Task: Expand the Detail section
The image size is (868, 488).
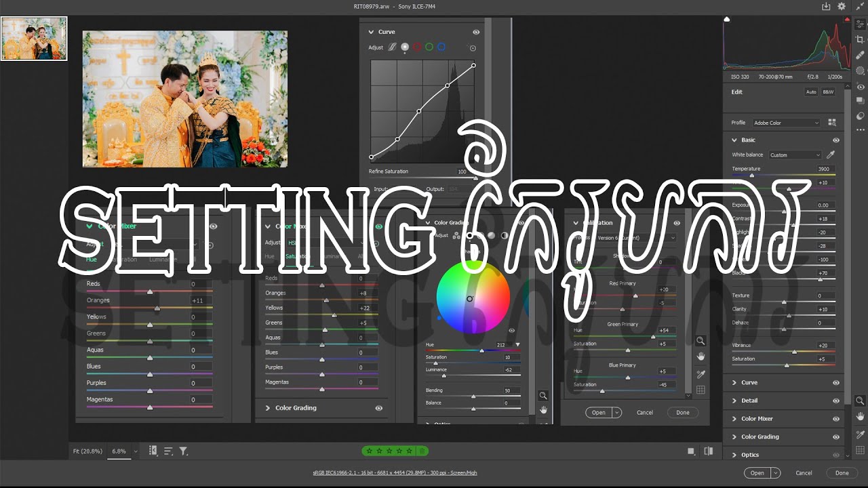Action: pos(734,401)
